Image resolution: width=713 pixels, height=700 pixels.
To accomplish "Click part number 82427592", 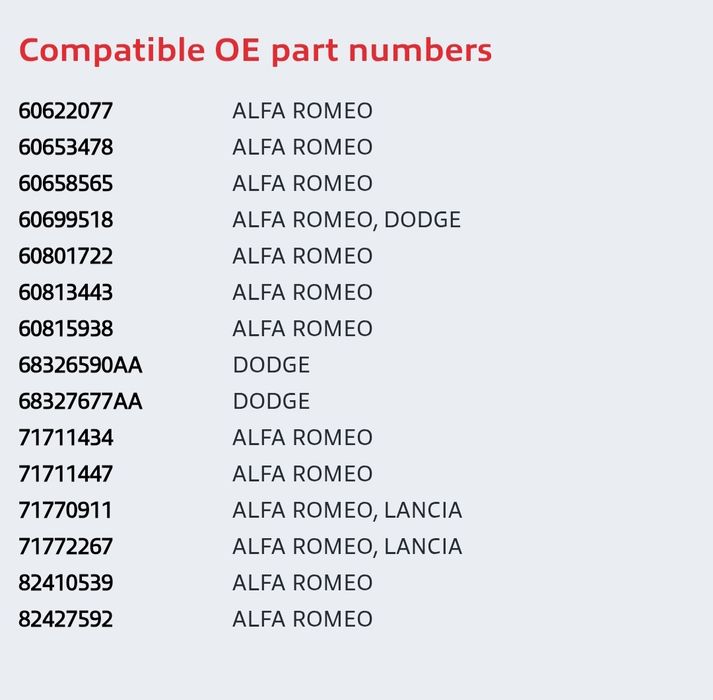I will tap(65, 620).
